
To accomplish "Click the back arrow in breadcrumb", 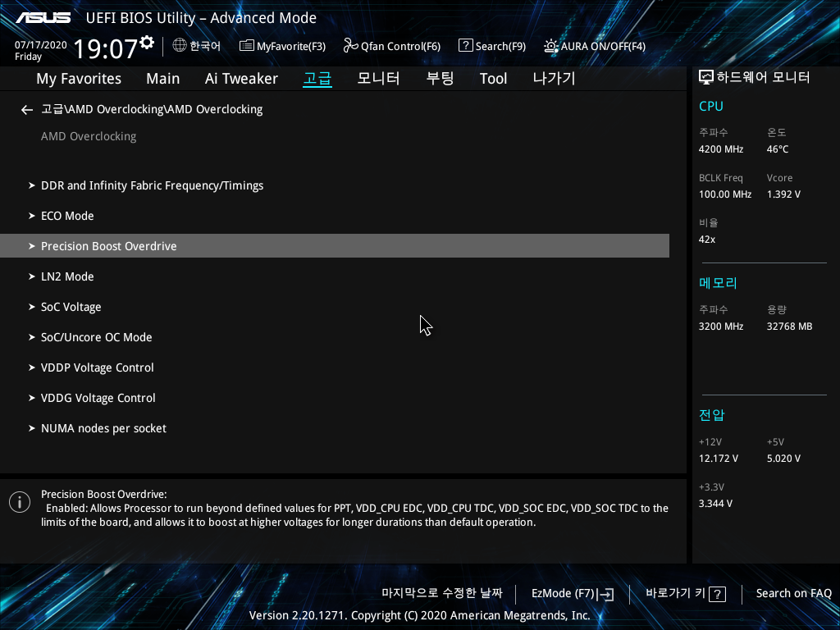I will pyautogui.click(x=27, y=110).
